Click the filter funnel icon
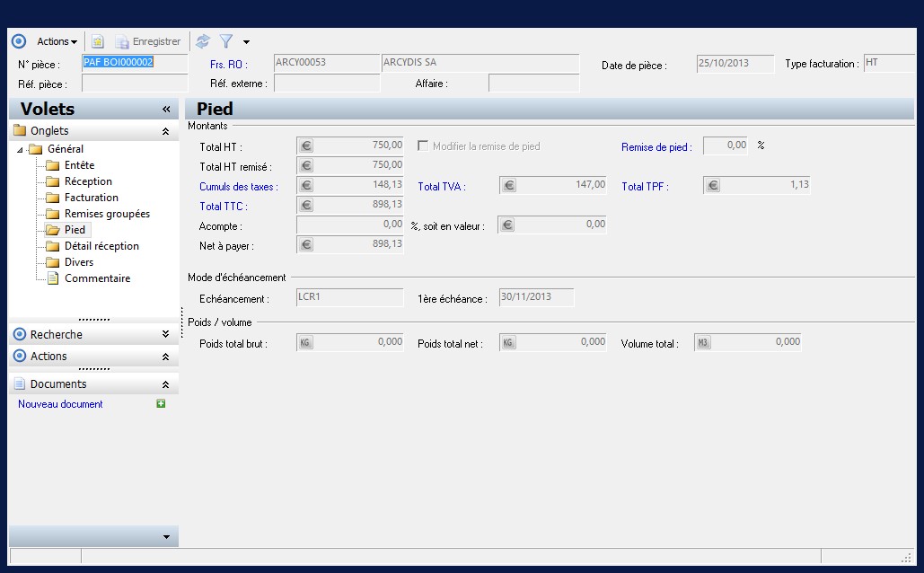 click(226, 41)
